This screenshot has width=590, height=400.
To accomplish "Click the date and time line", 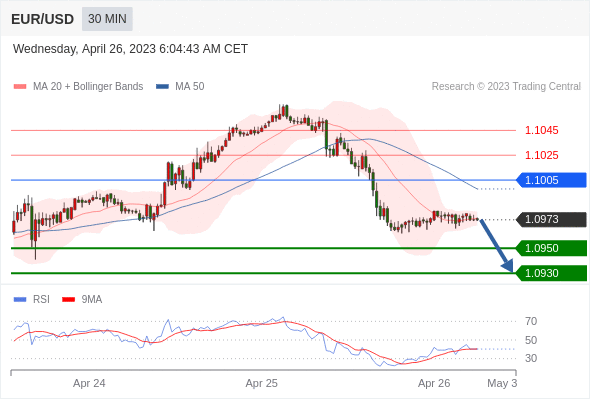I will tap(130, 49).
